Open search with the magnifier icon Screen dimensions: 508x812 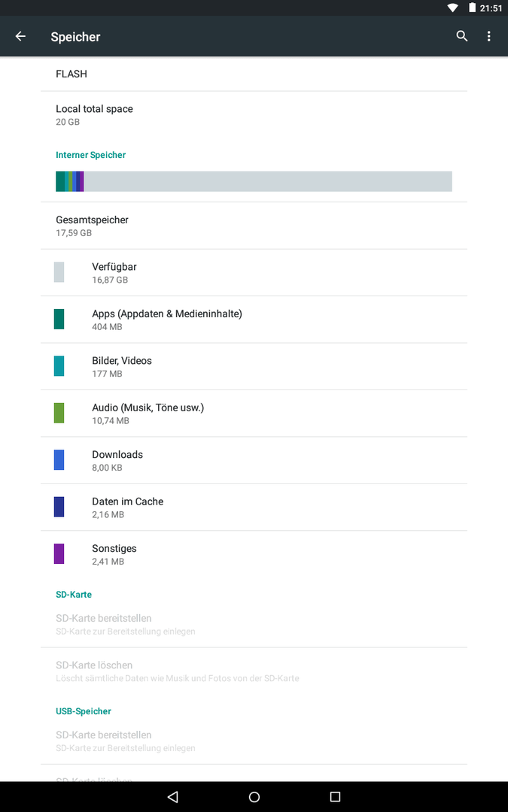[x=462, y=36]
